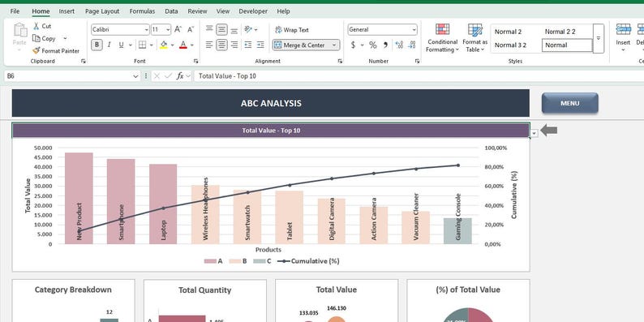Open Font group dialog launcher

click(195, 61)
